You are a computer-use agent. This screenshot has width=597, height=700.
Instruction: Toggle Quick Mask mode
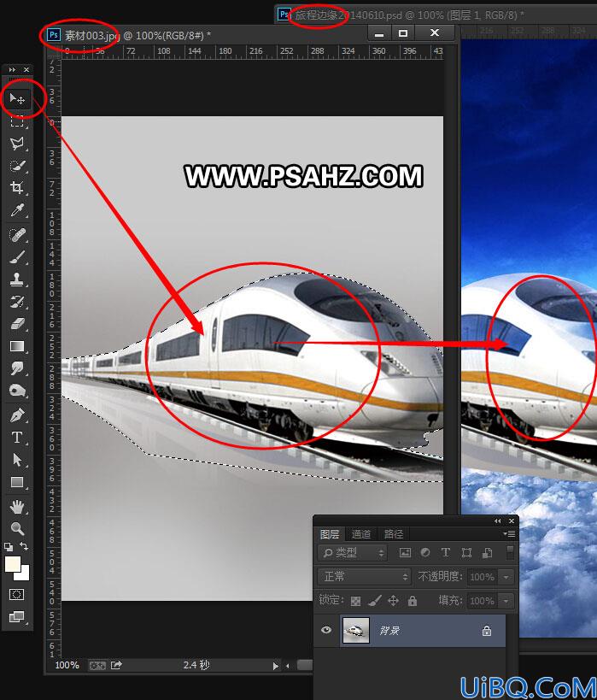click(16, 594)
